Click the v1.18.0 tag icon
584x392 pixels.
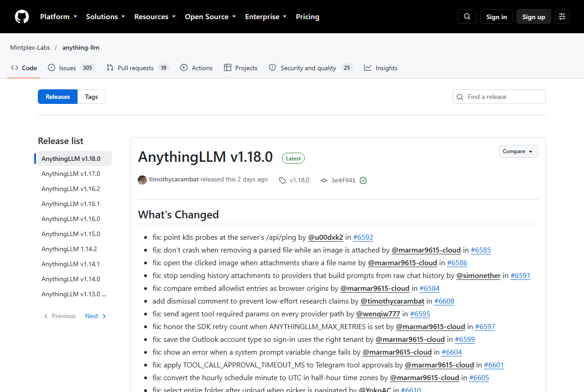[282, 180]
